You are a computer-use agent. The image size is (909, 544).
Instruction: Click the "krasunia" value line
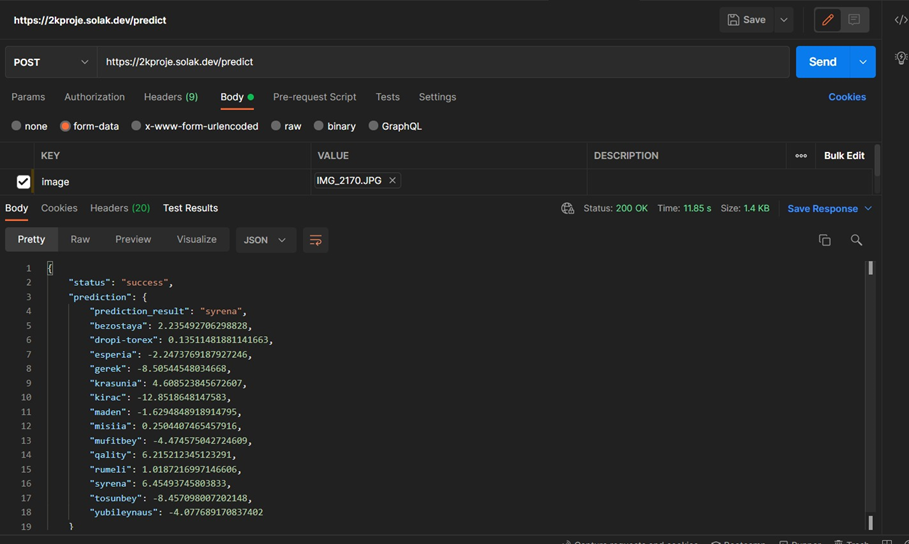(x=168, y=383)
